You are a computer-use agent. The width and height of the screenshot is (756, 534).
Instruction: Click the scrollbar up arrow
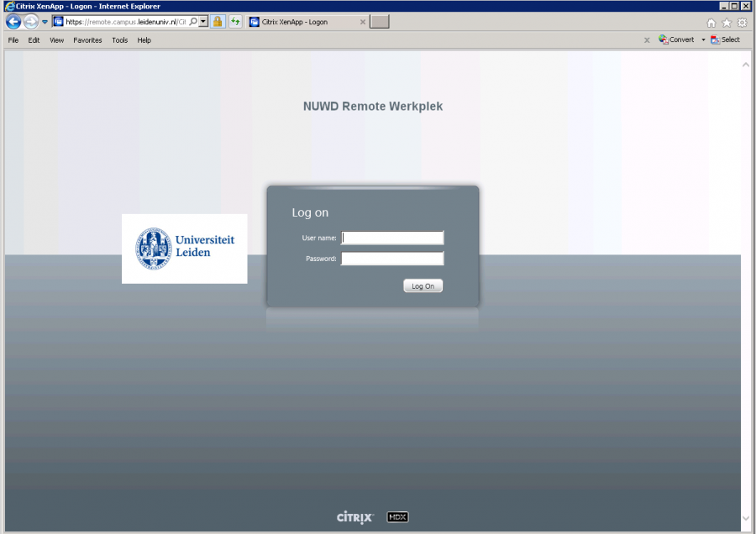[746, 65]
